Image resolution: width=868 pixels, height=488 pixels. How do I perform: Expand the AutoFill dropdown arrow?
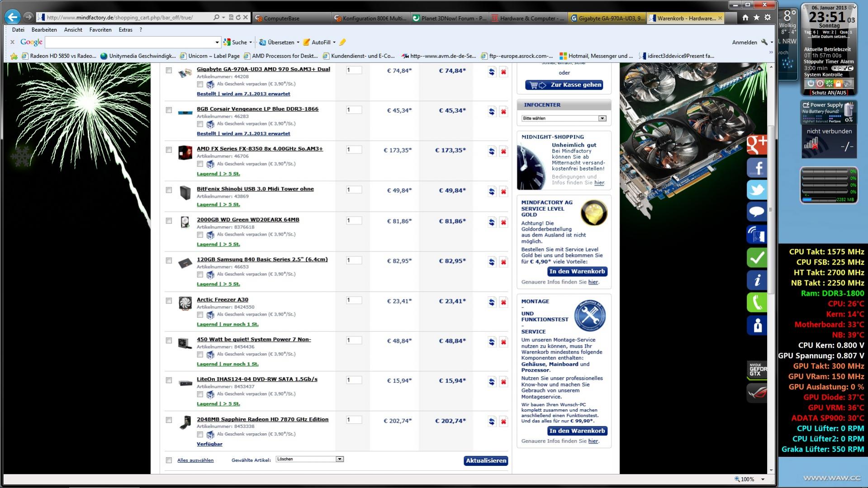click(x=334, y=43)
